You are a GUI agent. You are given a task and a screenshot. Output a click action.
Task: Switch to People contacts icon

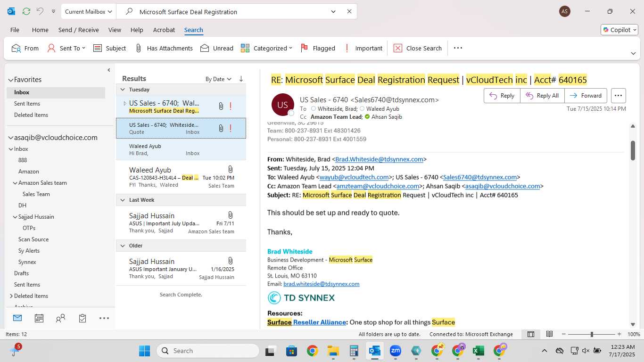pos(60,318)
